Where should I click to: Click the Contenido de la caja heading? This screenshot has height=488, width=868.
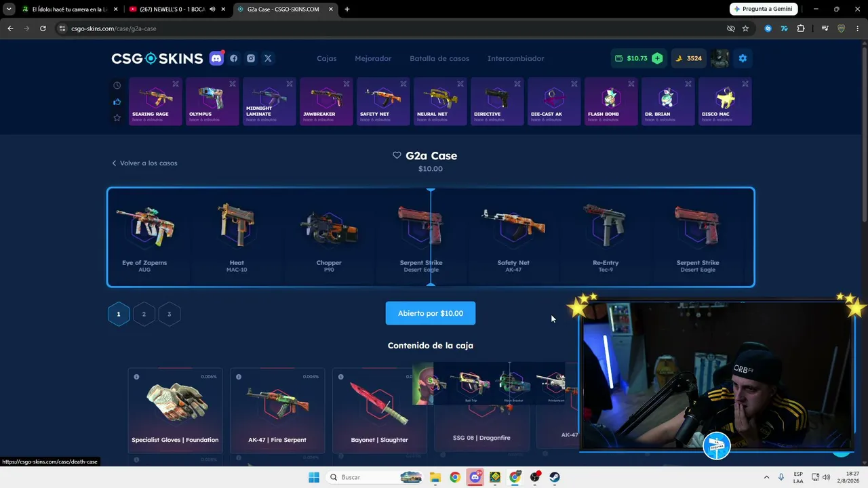click(431, 346)
